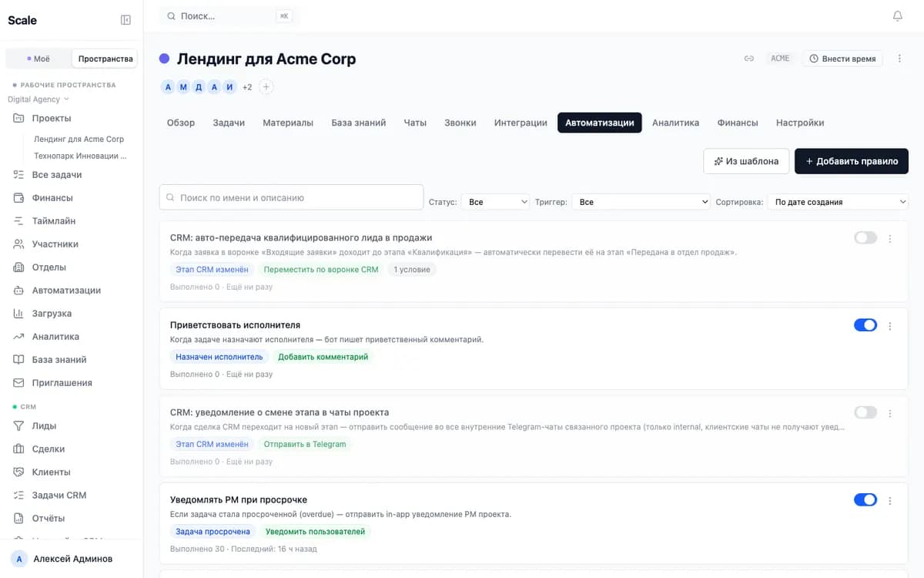The height and width of the screenshot is (578, 924).
Task: Click the Отделы building icon
Action: click(x=18, y=267)
